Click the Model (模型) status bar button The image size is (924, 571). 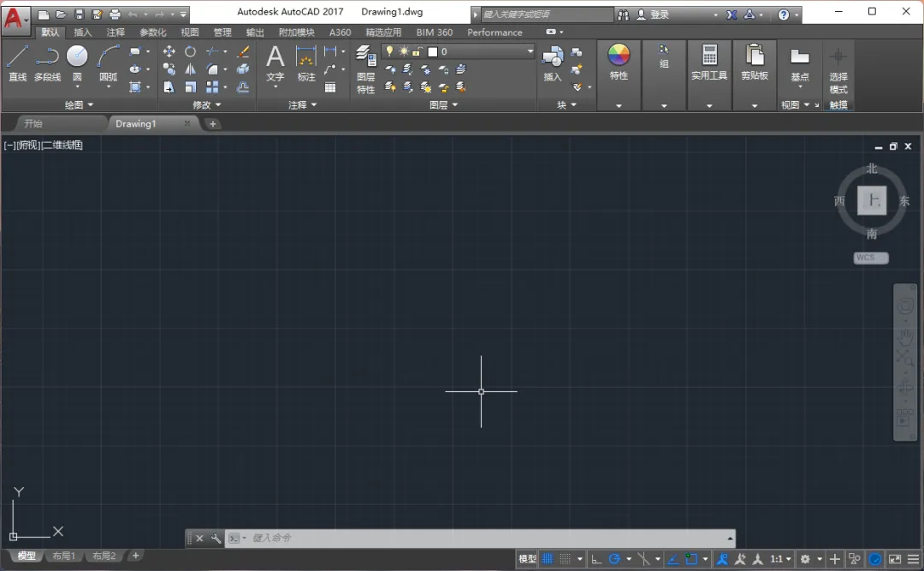pyautogui.click(x=527, y=559)
